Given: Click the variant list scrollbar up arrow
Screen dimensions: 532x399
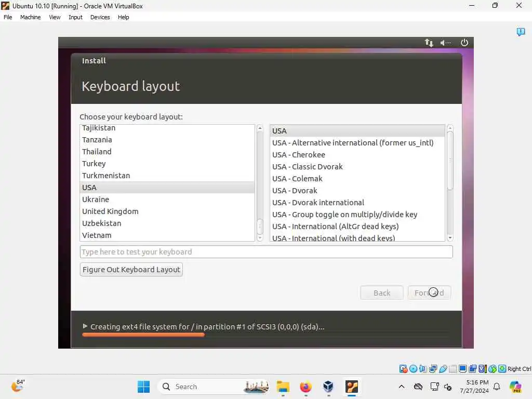Looking at the screenshot, I should coord(450,128).
